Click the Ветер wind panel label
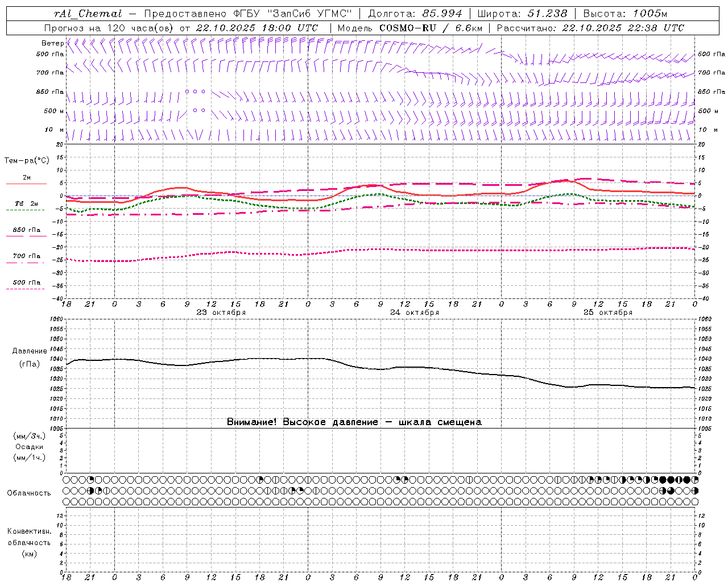The width and height of the screenshot is (728, 582). (52, 43)
